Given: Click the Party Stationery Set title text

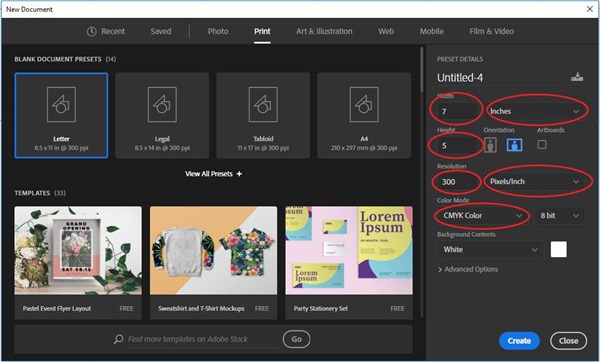Looking at the screenshot, I should click(321, 308).
